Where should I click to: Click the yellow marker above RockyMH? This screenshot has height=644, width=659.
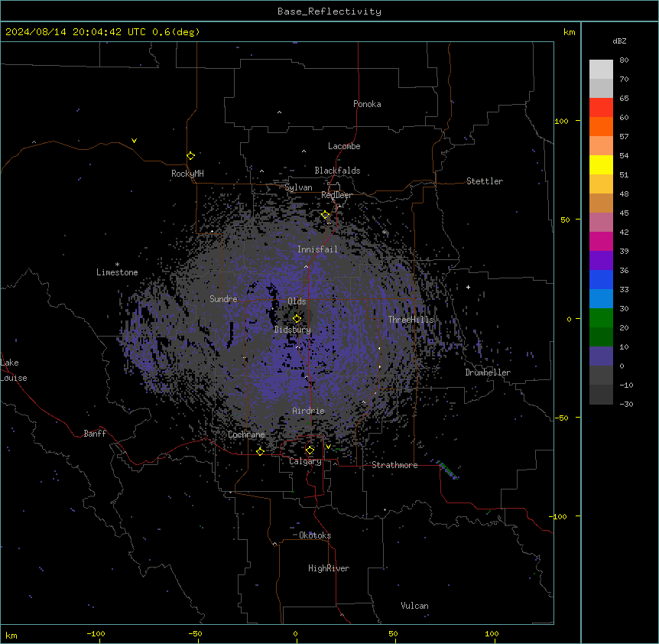coord(190,155)
